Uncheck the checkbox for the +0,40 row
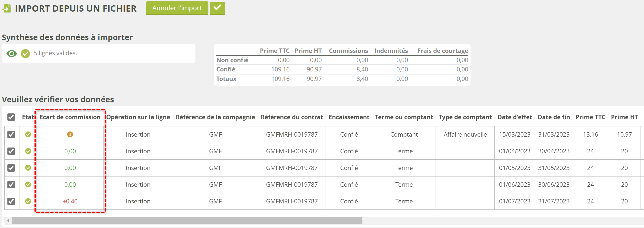The image size is (644, 228). (x=11, y=201)
